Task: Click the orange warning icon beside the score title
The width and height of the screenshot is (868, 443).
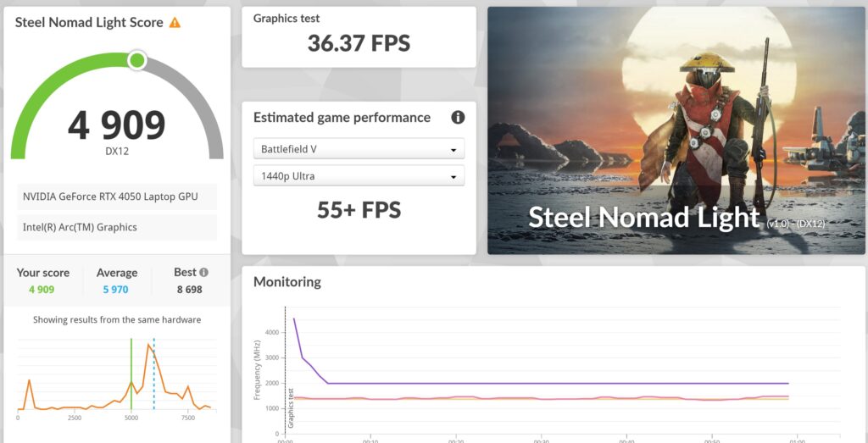Action: click(x=175, y=23)
